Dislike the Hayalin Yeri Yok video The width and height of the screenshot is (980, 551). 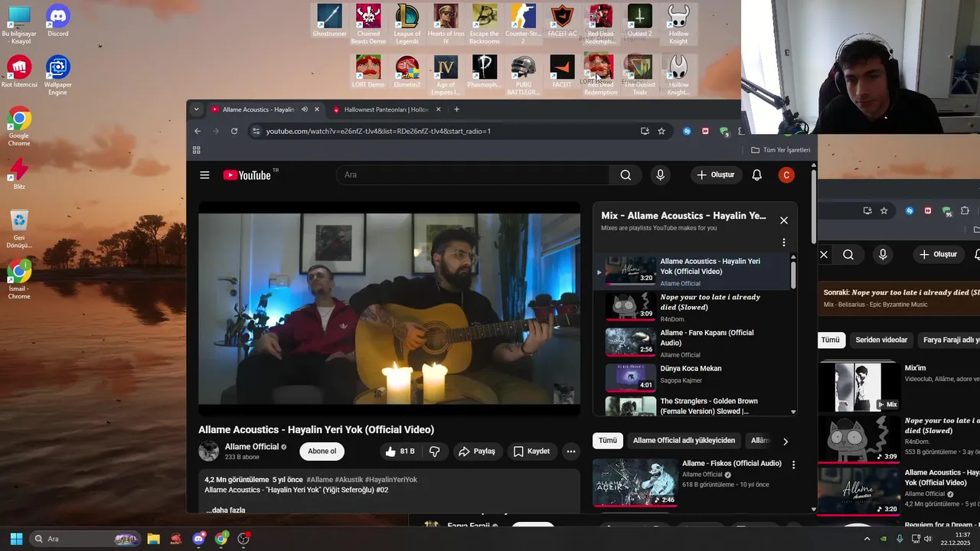(x=434, y=452)
